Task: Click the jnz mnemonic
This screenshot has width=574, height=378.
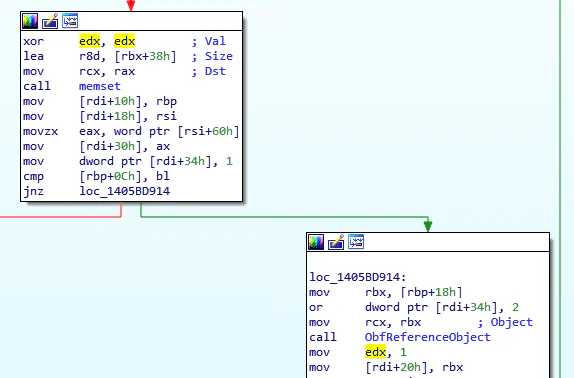Action: point(34,191)
